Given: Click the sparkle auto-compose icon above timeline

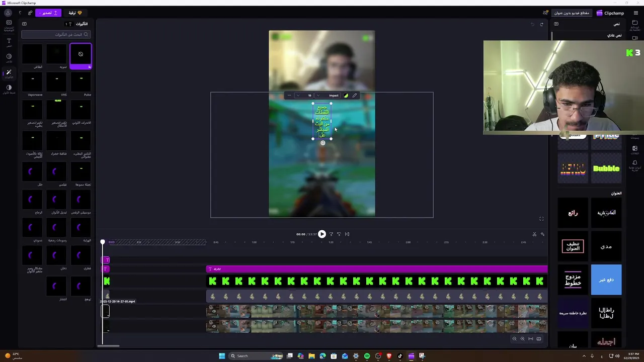Looking at the screenshot, I should (x=542, y=234).
